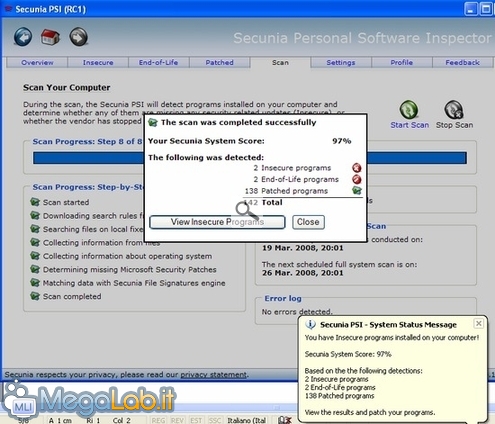Click the info icon in the System Status Message
Image resolution: width=495 pixels, height=424 pixels.
coord(310,324)
